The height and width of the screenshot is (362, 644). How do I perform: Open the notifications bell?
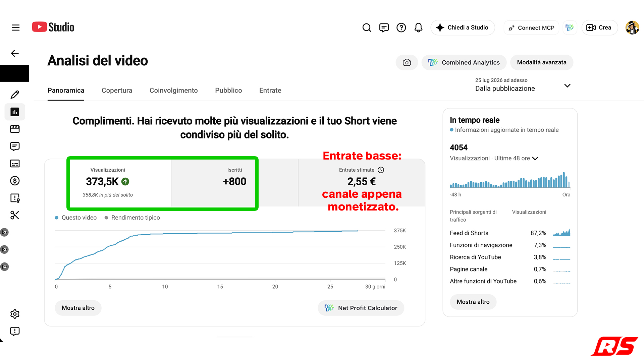[418, 27]
